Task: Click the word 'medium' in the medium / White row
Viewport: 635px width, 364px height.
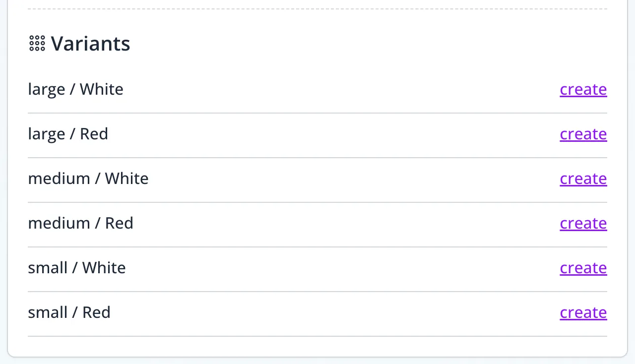Action: pyautogui.click(x=59, y=179)
